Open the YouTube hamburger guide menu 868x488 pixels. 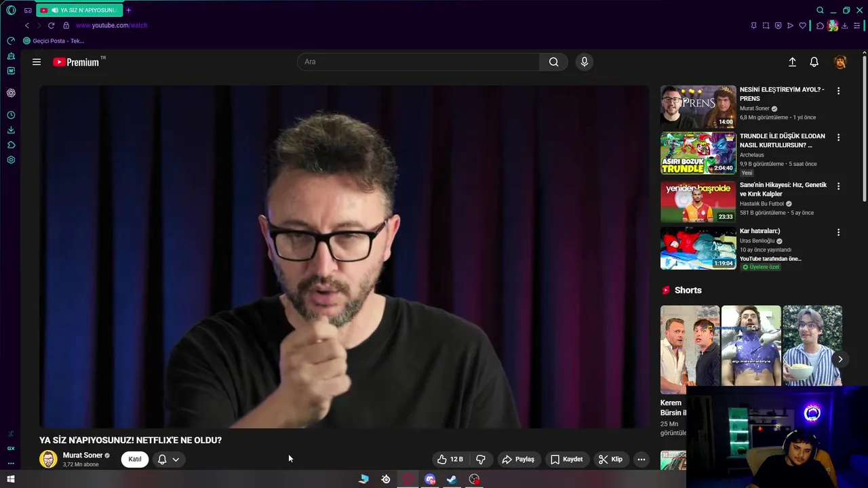(37, 62)
